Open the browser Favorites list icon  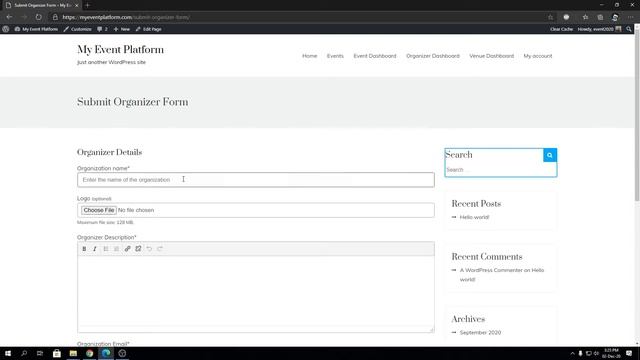click(585, 17)
